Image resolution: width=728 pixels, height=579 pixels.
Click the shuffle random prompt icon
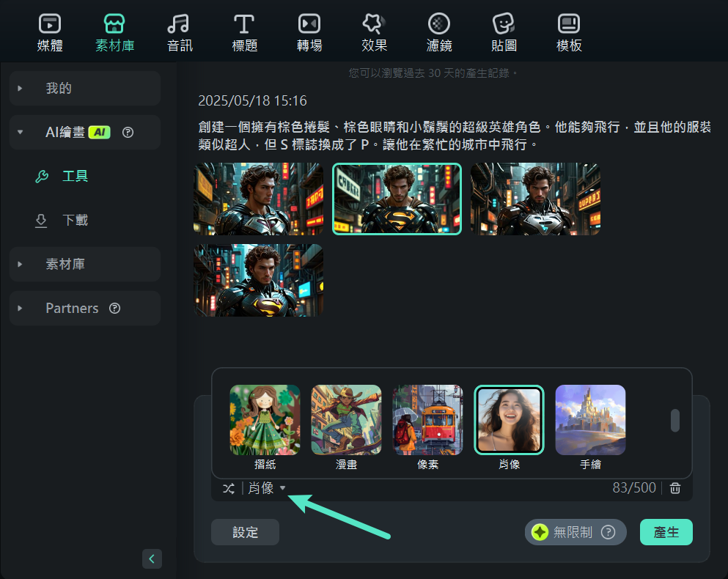229,488
